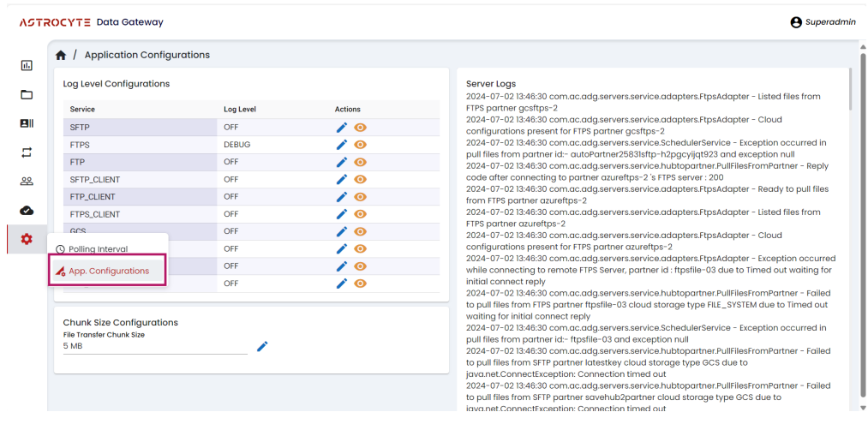
Task: Click pencil icon for FTPS row
Action: (x=342, y=145)
